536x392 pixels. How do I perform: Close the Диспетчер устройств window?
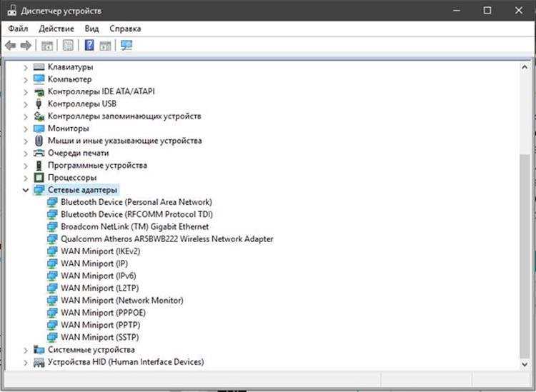pos(519,11)
